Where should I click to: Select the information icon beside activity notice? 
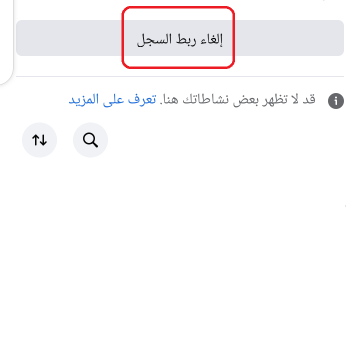point(336,101)
